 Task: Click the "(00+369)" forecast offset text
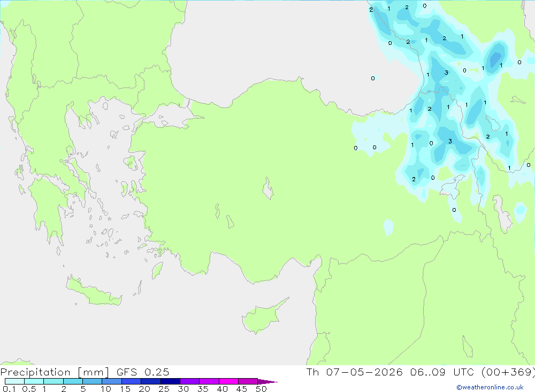508,372
